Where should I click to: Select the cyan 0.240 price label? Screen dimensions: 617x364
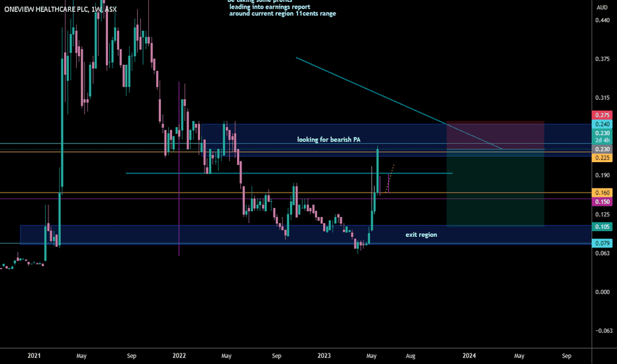pyautogui.click(x=602, y=124)
